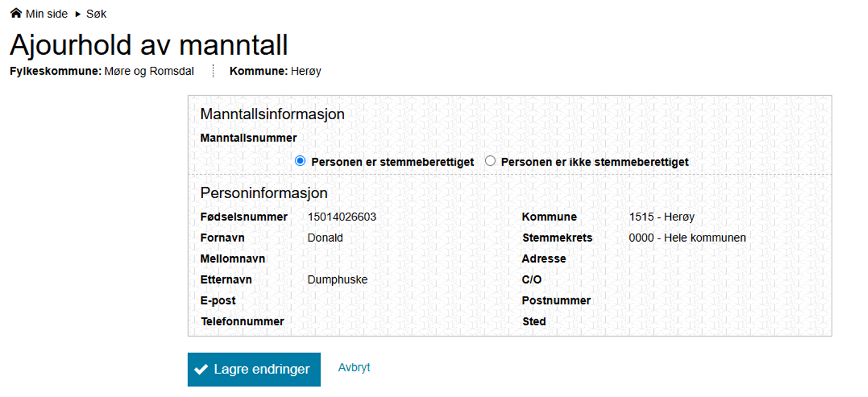The width and height of the screenshot is (868, 397).
Task: Click the 'E-post' field label
Action: pyautogui.click(x=218, y=301)
